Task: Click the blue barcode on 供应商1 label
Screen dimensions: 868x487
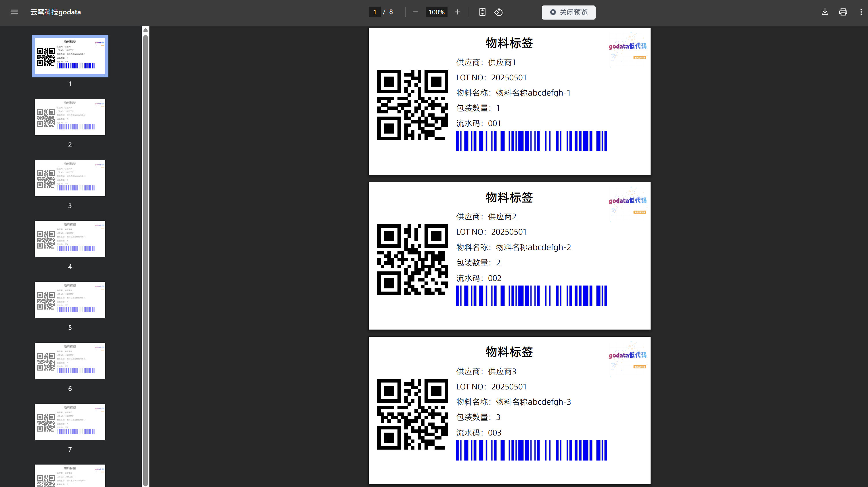Action: coord(531,141)
